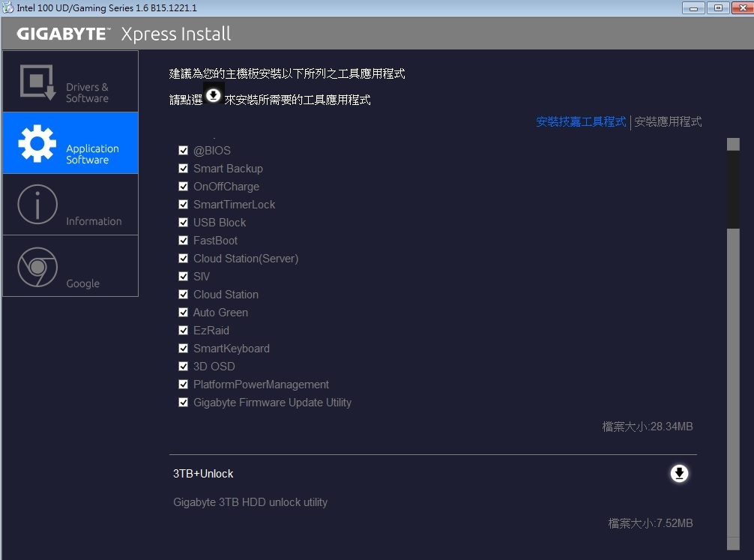754x560 pixels.
Task: Select the Application Software gear icon
Action: click(37, 143)
